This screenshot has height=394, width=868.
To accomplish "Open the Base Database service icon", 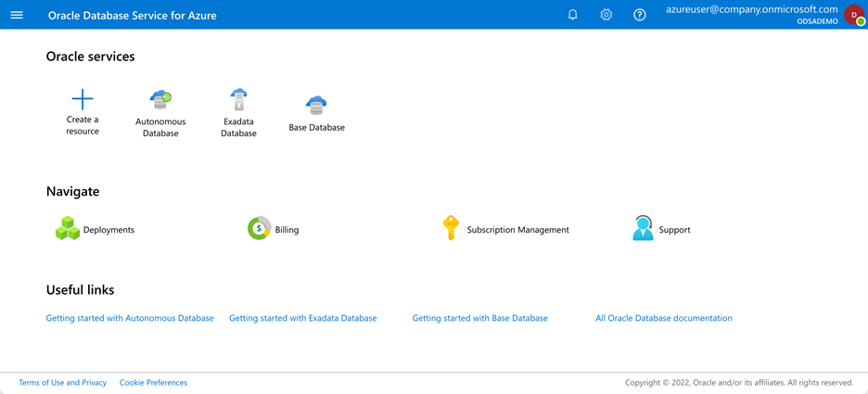I will tap(316, 105).
